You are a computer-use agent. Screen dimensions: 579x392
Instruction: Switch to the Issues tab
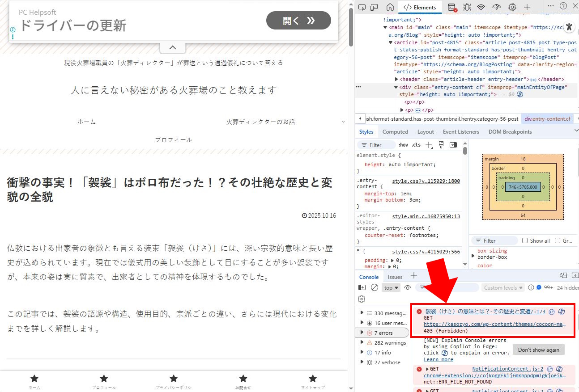[395, 277]
